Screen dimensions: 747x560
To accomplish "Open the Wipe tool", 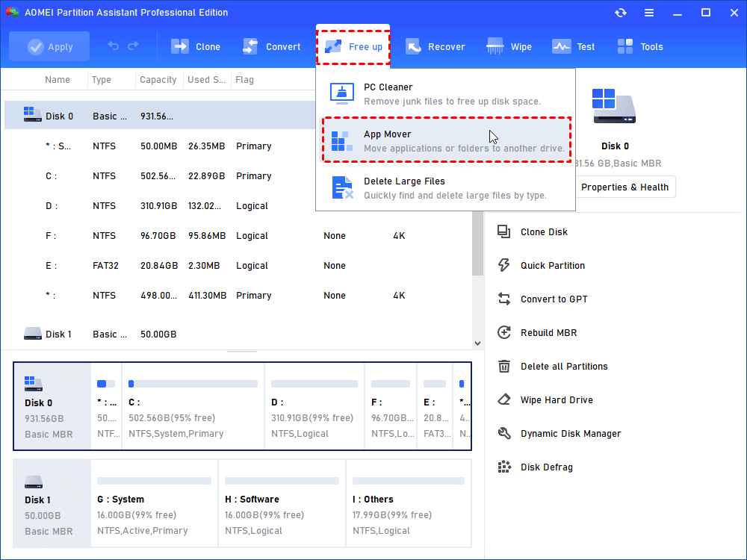I will [x=509, y=46].
